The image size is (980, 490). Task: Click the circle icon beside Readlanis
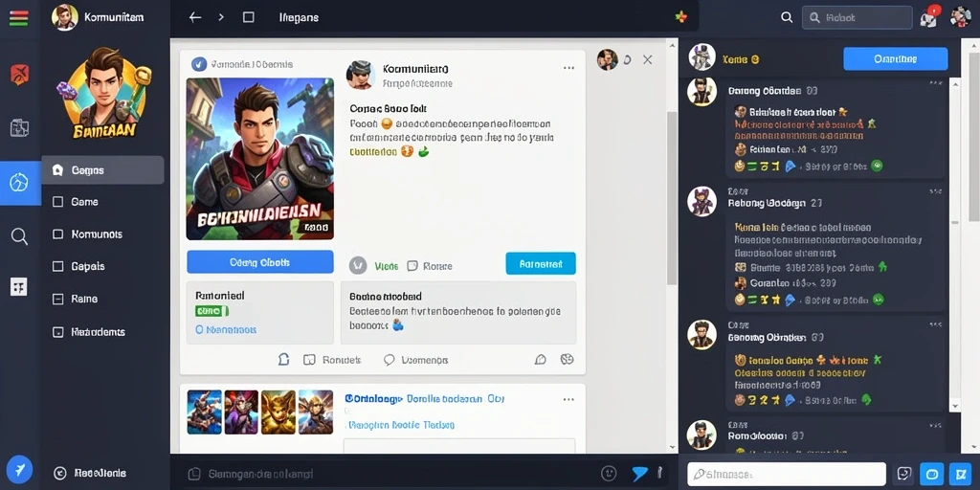coord(60,473)
